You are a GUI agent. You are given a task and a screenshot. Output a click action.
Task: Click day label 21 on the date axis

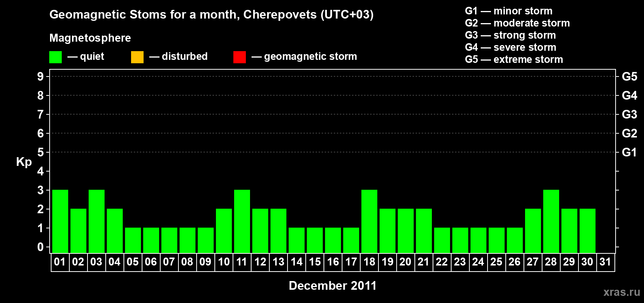(x=424, y=262)
